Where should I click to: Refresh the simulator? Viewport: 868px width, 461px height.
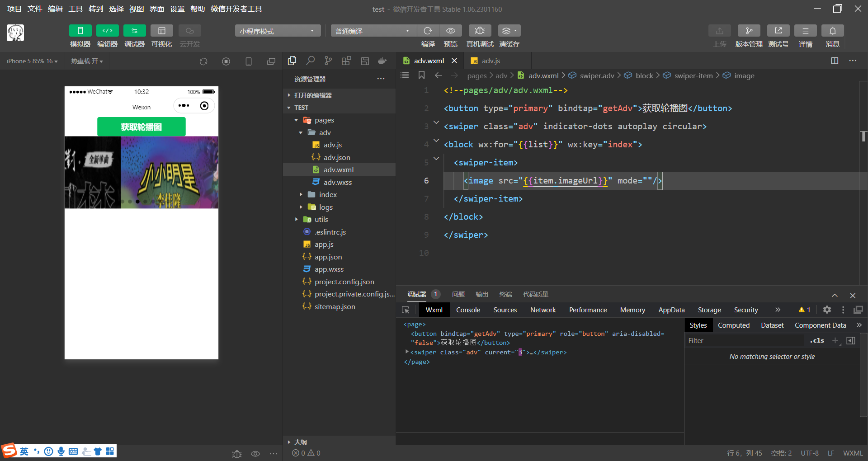click(x=203, y=61)
